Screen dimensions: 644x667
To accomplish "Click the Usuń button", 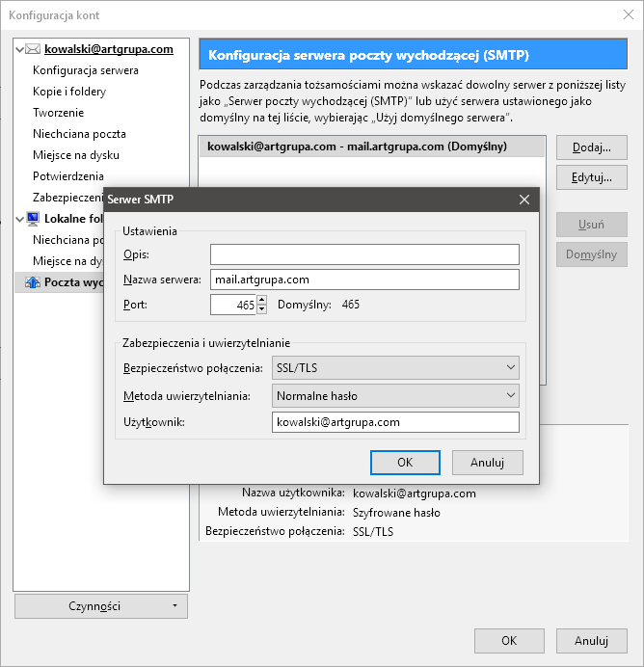I will [592, 225].
